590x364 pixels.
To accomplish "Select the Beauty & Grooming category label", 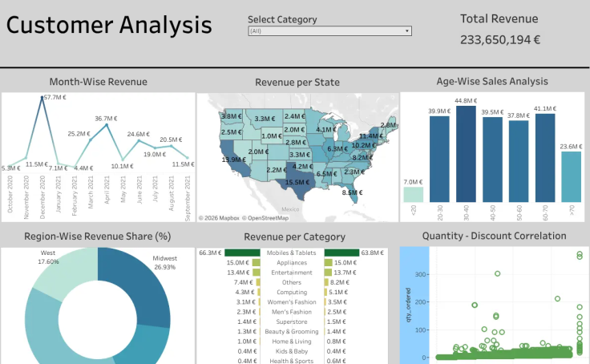I will [x=292, y=332].
